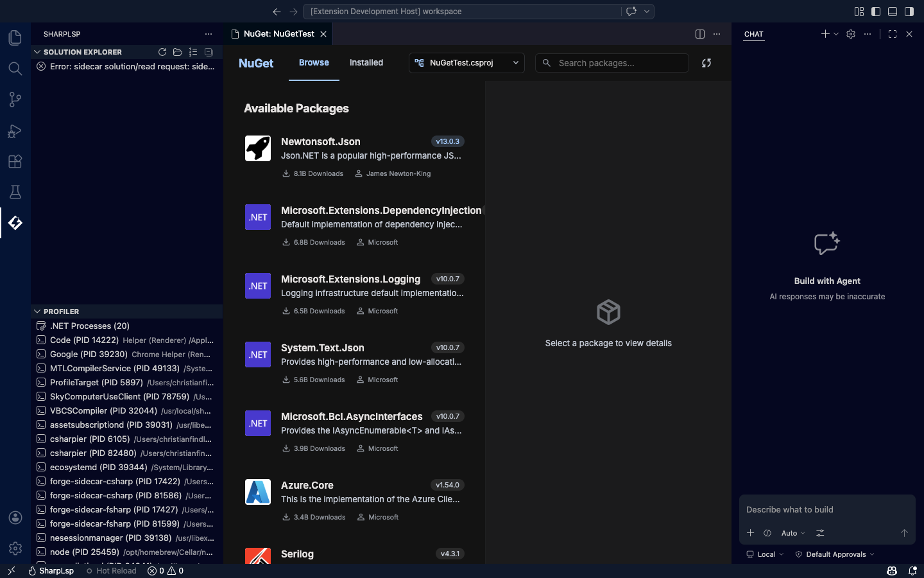Open the Default Approvals dropdown
Screen dimensions: 924x578
click(x=834, y=554)
